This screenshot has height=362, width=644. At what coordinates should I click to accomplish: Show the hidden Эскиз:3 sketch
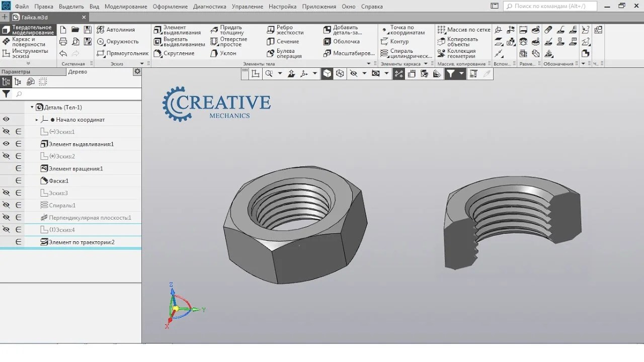point(6,193)
